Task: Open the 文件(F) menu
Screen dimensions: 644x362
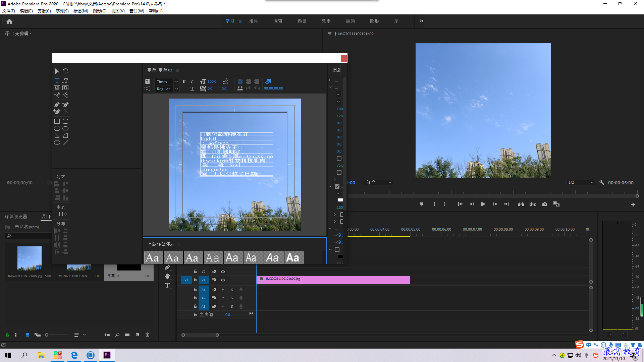Action: tap(9, 11)
